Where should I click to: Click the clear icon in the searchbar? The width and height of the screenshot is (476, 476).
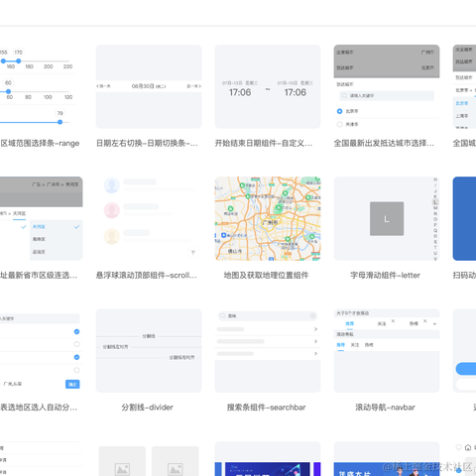pyautogui.click(x=312, y=315)
